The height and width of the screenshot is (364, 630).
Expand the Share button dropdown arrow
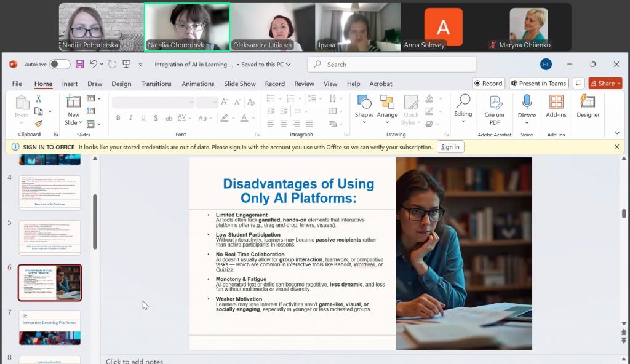619,83
